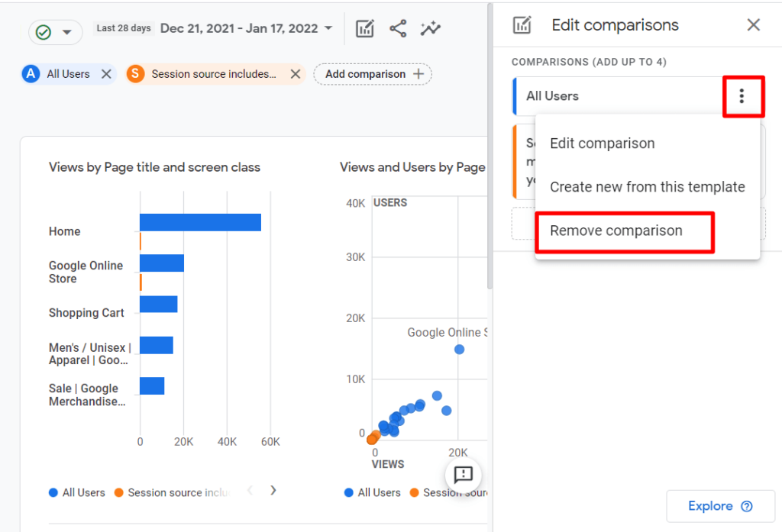Click the comparisons icon in Edit comparisons header
Viewport: 782px width, 532px height.
click(522, 24)
